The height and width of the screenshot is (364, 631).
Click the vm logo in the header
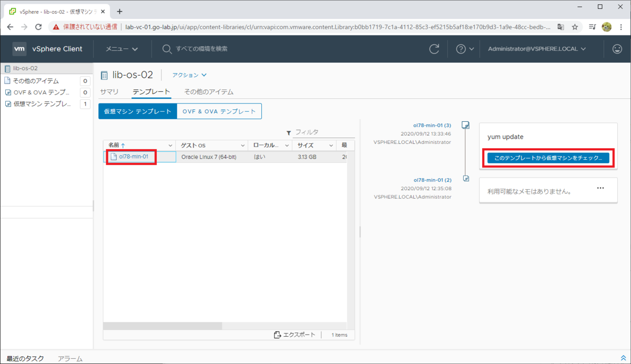click(19, 49)
